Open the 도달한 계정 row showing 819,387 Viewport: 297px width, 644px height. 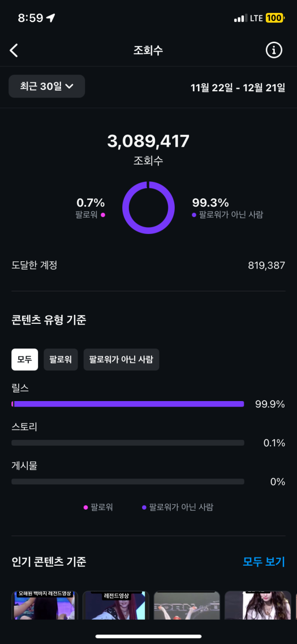click(148, 265)
